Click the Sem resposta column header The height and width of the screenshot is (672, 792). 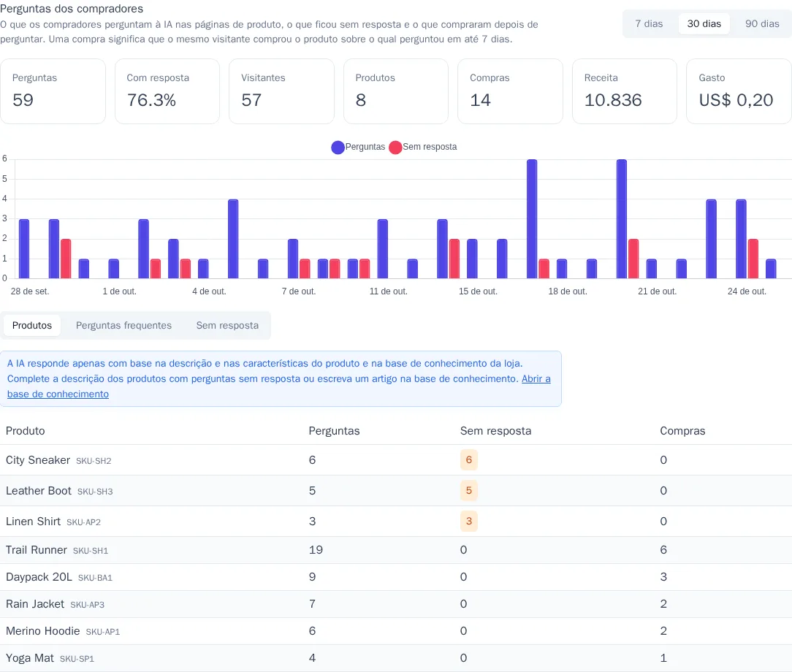[x=495, y=431]
